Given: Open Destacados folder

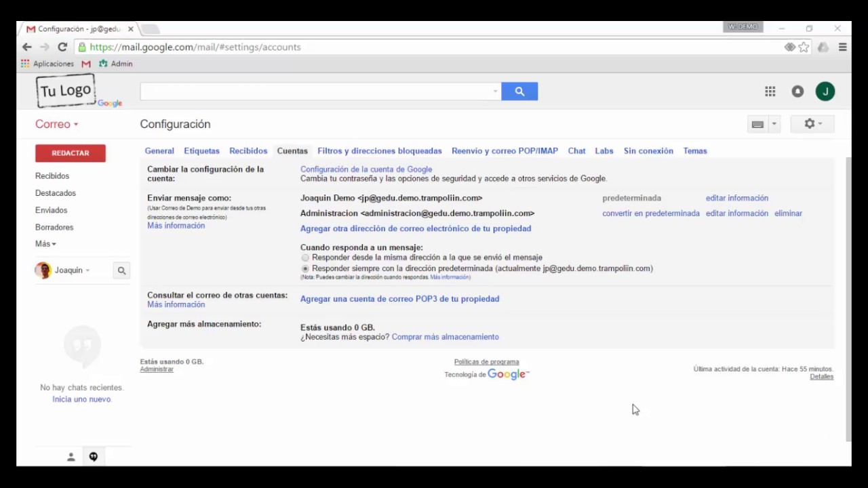Looking at the screenshot, I should point(56,193).
